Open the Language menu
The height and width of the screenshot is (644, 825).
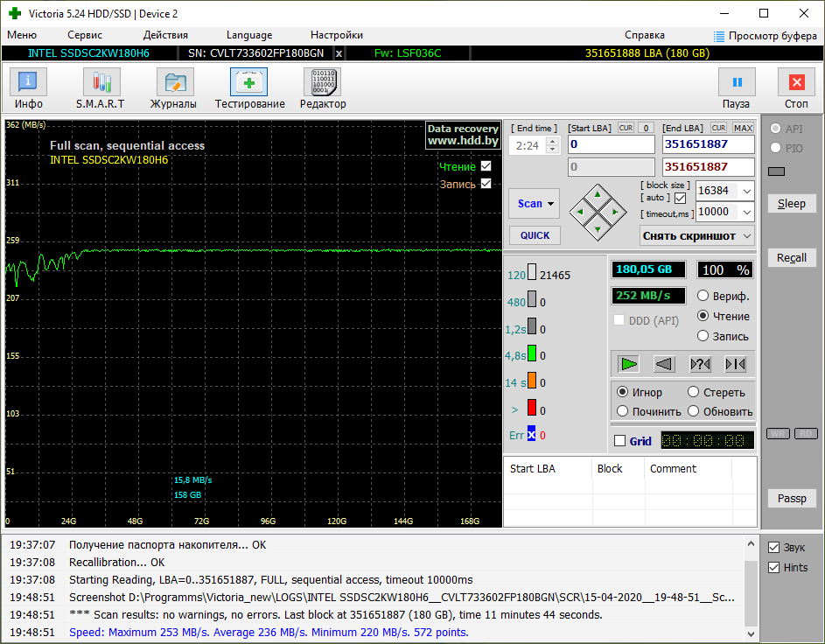click(249, 35)
